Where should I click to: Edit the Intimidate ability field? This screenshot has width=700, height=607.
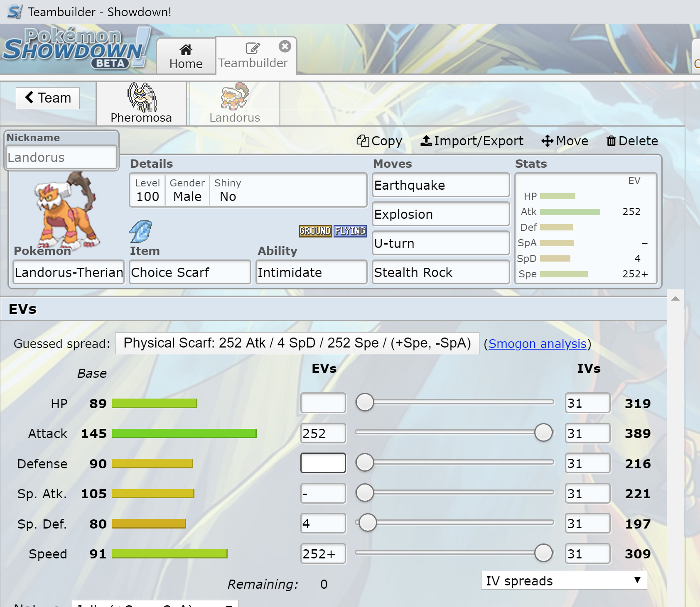(311, 272)
